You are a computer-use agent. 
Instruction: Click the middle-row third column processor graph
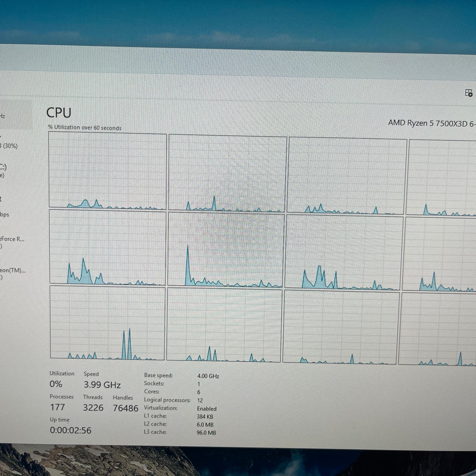(x=344, y=252)
